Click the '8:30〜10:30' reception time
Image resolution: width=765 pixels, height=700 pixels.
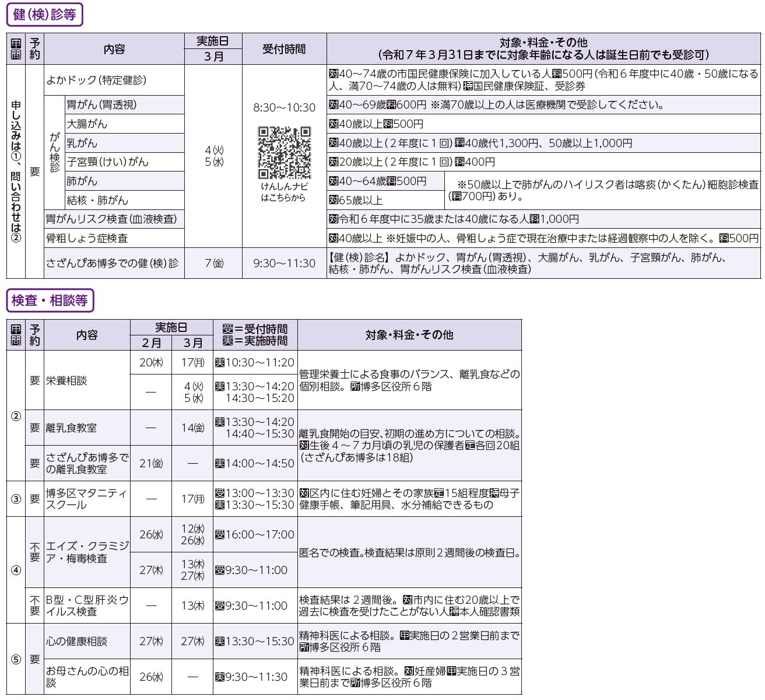point(284,108)
